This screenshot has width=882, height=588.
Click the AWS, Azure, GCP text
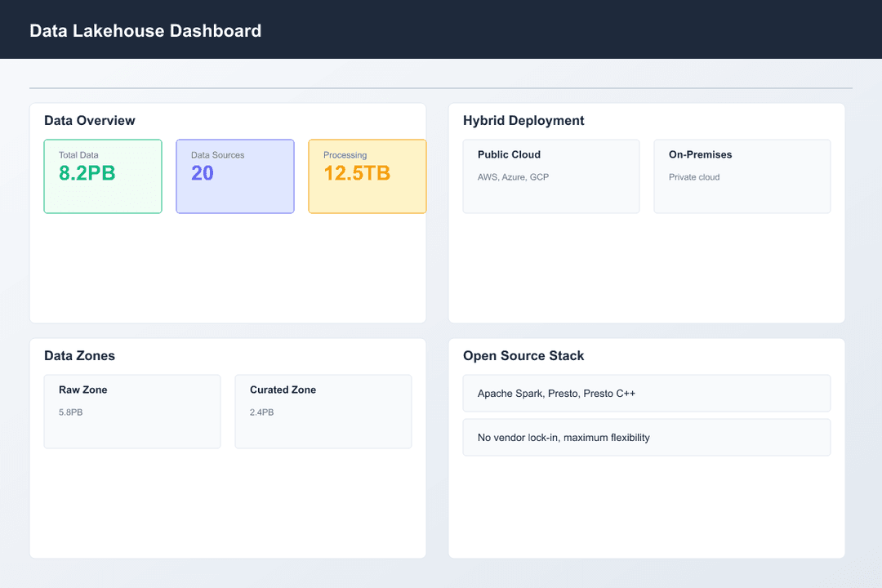point(513,177)
